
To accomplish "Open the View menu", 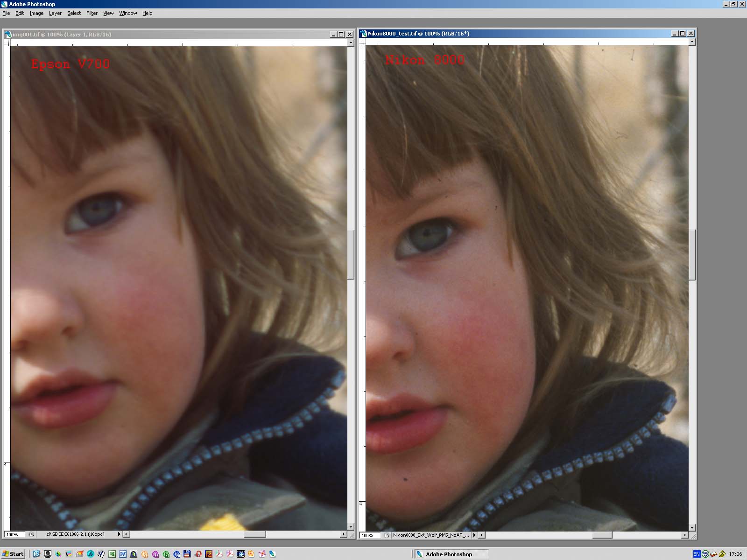I will 108,13.
